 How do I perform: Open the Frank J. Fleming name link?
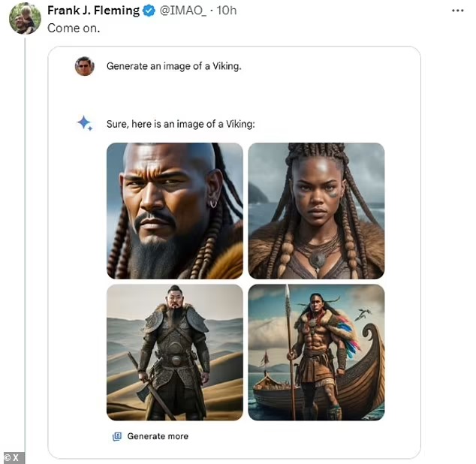(93, 11)
